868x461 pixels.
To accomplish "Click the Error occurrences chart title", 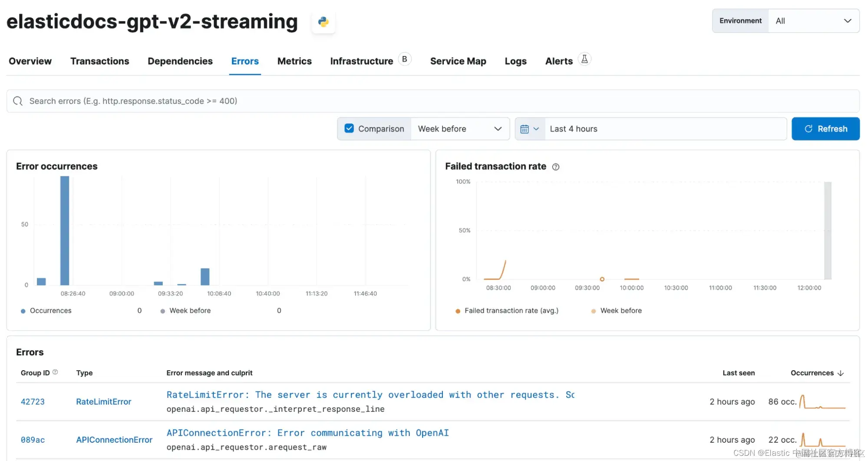I will click(57, 166).
